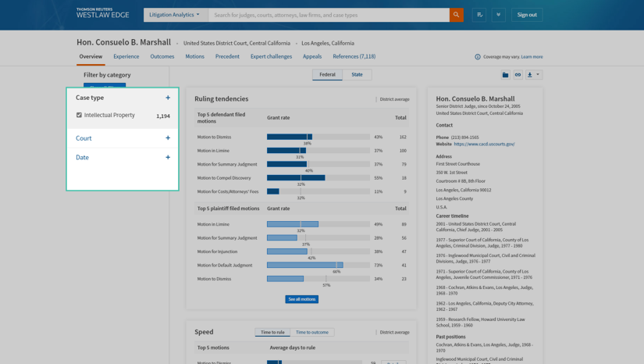Expand the Date filter section
644x364 pixels.
coord(167,158)
